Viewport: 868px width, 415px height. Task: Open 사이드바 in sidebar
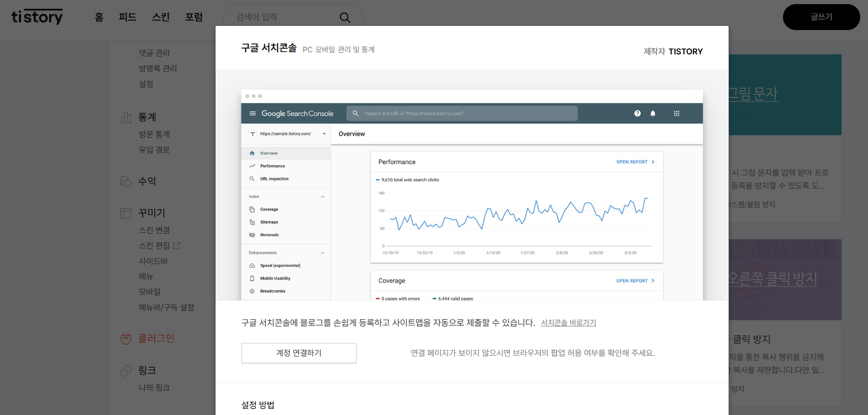point(153,261)
